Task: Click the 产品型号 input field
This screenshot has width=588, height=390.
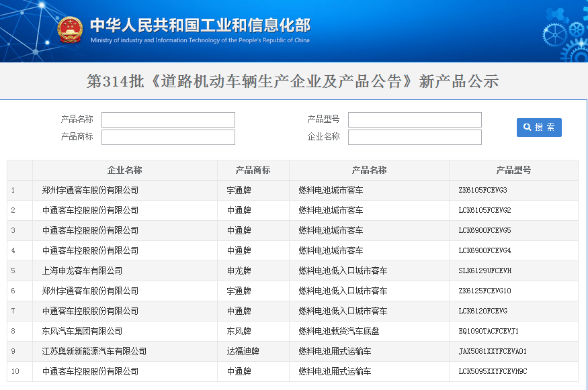Action: [x=415, y=119]
